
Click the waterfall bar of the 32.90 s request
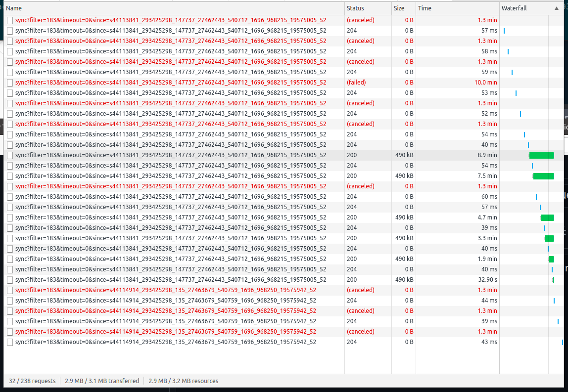[x=553, y=279]
